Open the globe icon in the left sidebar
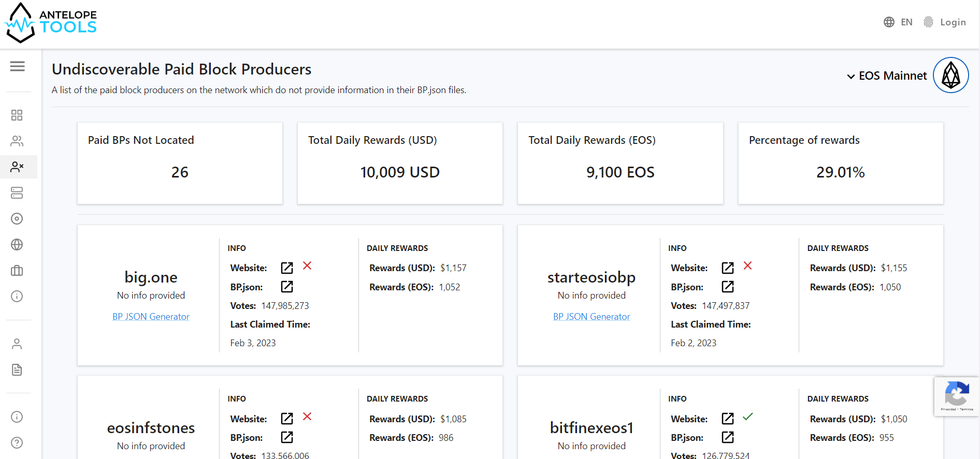 (x=17, y=244)
